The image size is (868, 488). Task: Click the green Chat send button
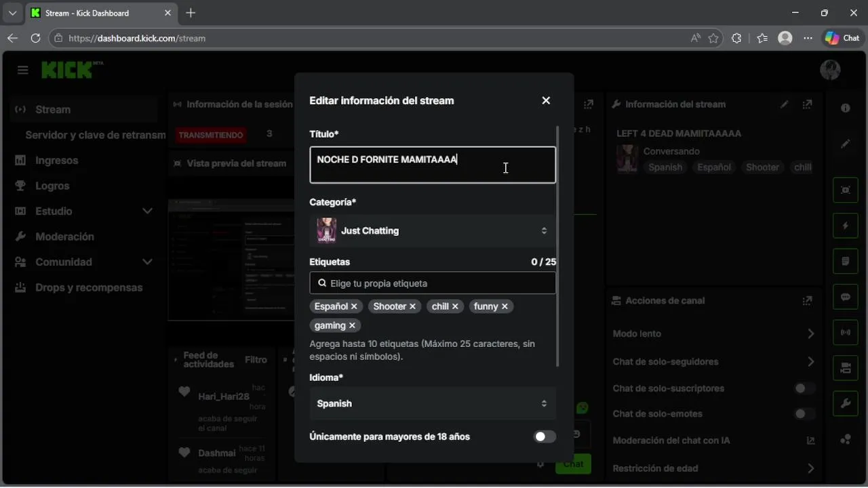coord(573,464)
